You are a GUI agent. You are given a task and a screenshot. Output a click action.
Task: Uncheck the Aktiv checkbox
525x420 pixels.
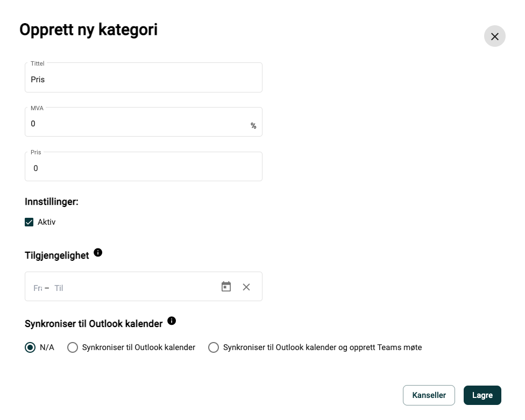(29, 222)
